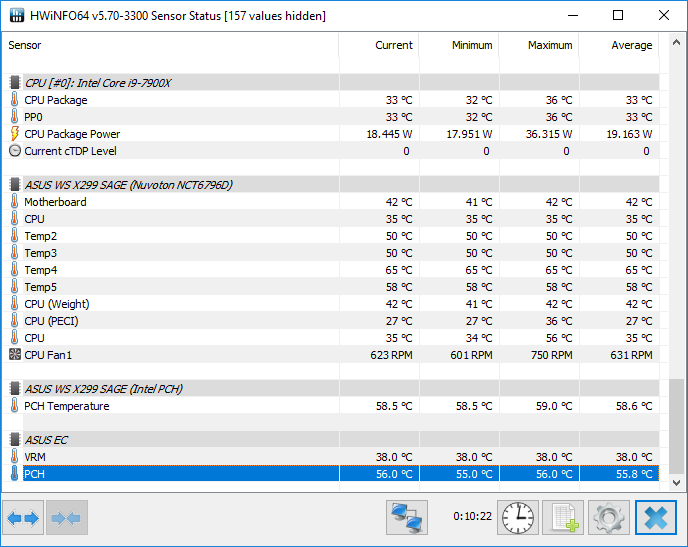This screenshot has width=688, height=547.
Task: Select the VRM sensor row
Action: (334, 457)
